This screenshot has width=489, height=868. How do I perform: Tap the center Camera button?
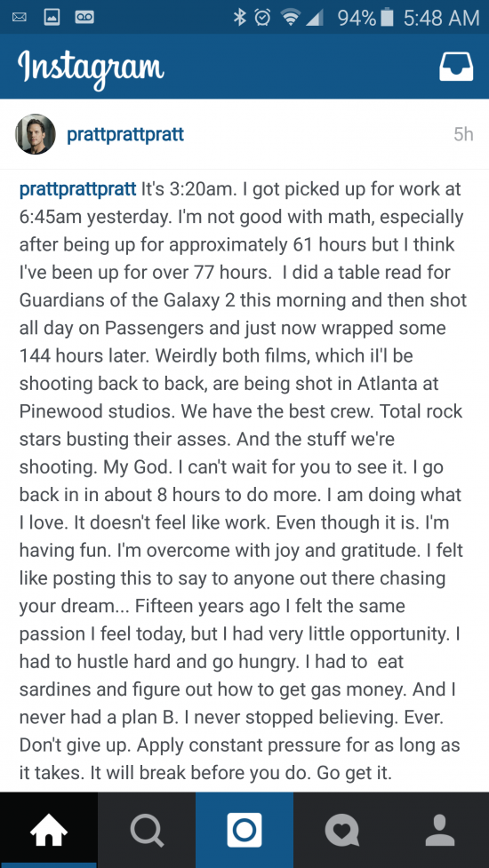coord(244,831)
